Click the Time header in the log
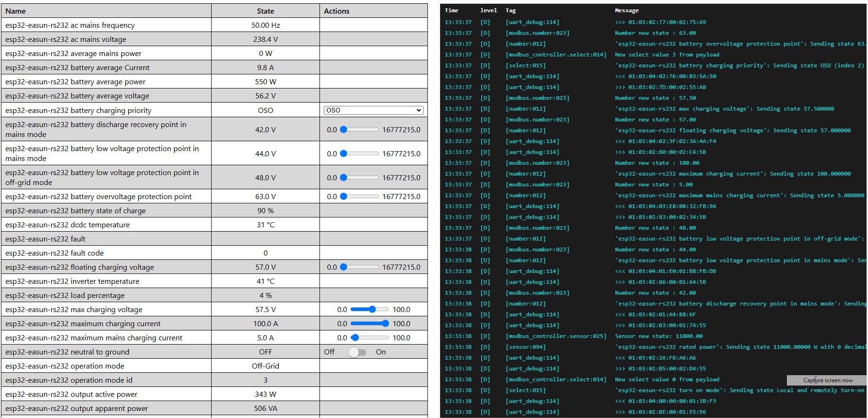Image resolution: width=868 pixels, height=418 pixels. click(x=451, y=10)
